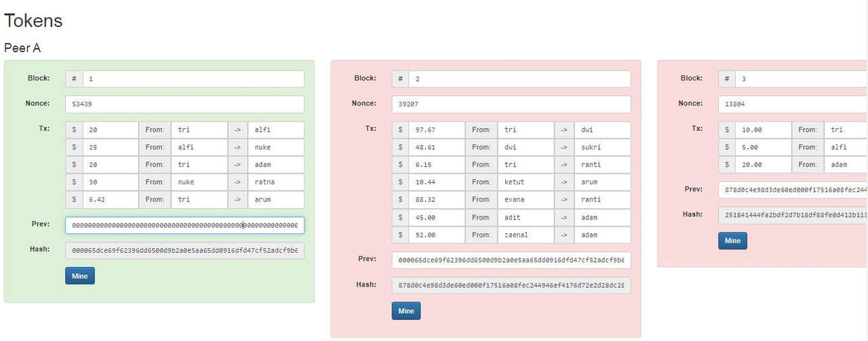Click the '$' prefix in the 97.67 row
Viewport: 868px width, 341px height.
point(401,129)
